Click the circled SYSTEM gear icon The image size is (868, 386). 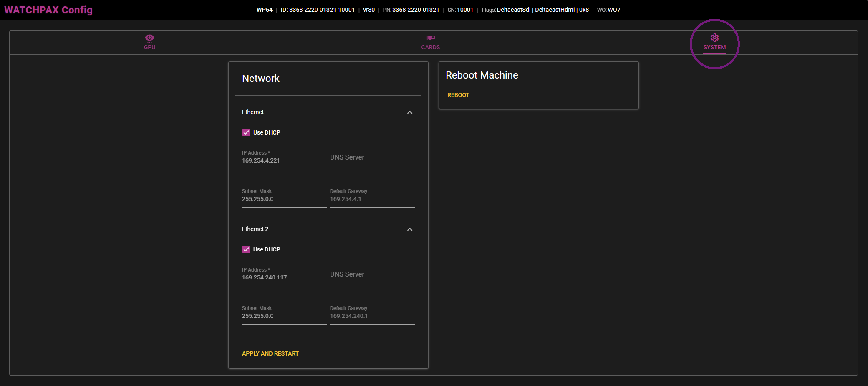(x=715, y=38)
